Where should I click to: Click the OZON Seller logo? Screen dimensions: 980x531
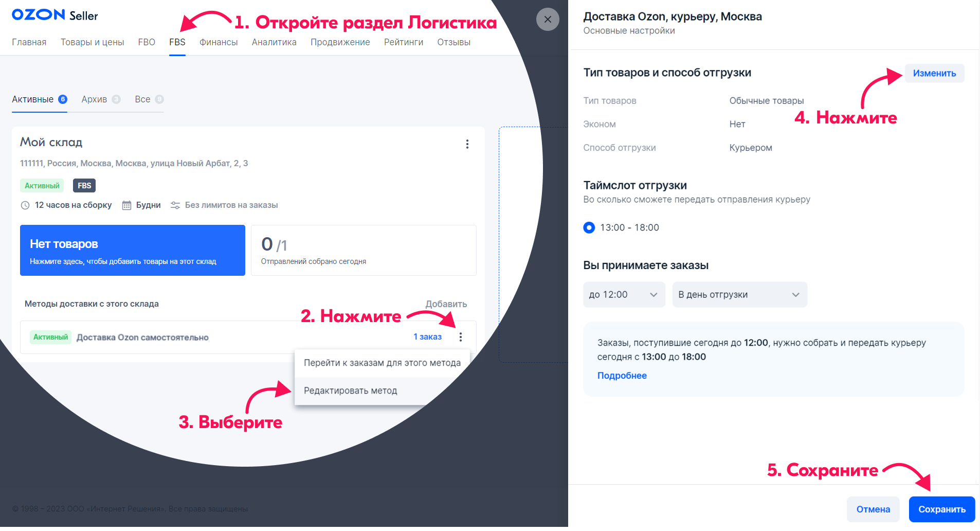click(55, 15)
